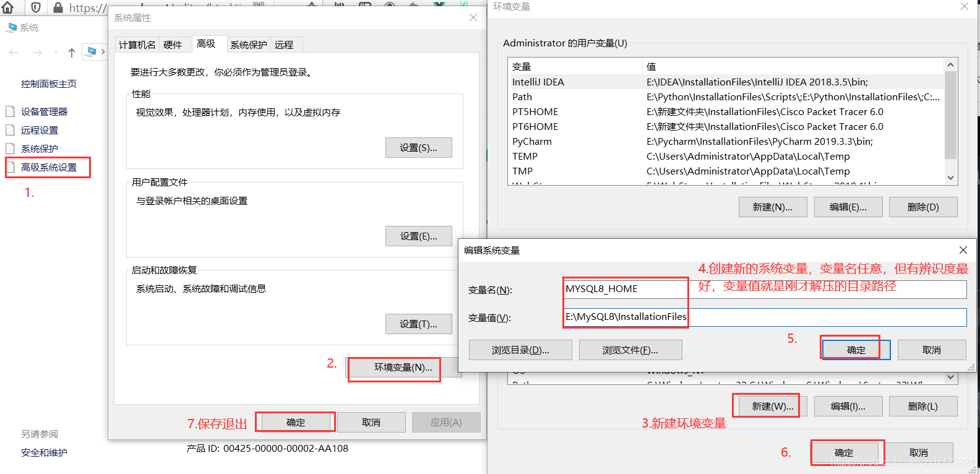980x474 pixels.
Task: Open the tracking protection shield icon
Action: coord(36,7)
